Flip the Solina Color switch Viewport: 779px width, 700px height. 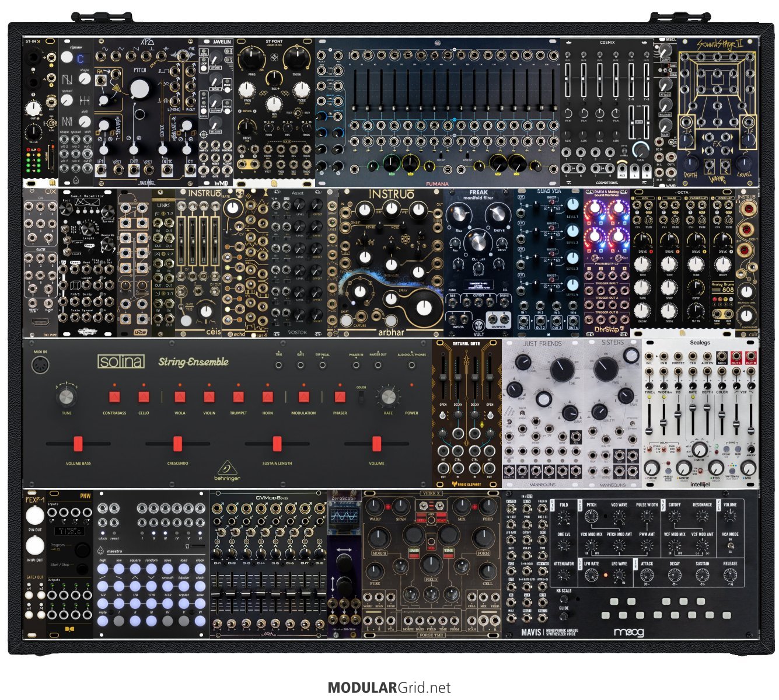[x=361, y=398]
